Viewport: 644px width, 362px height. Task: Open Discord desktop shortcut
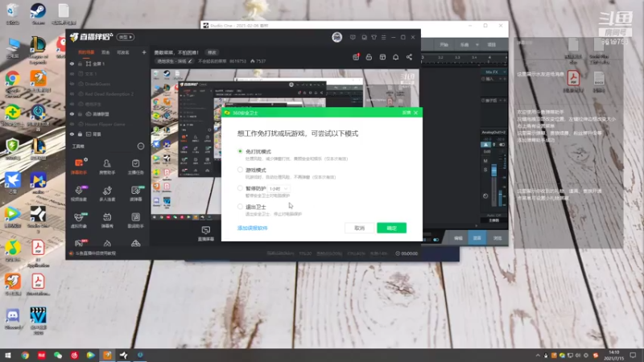[13, 319]
